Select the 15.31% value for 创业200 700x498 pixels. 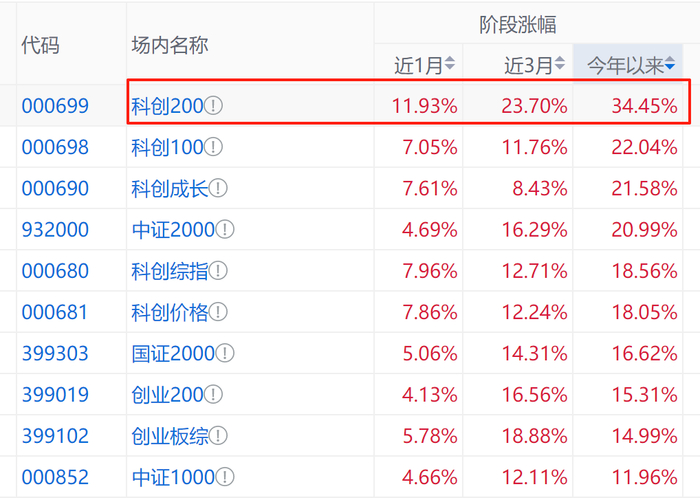tap(644, 394)
